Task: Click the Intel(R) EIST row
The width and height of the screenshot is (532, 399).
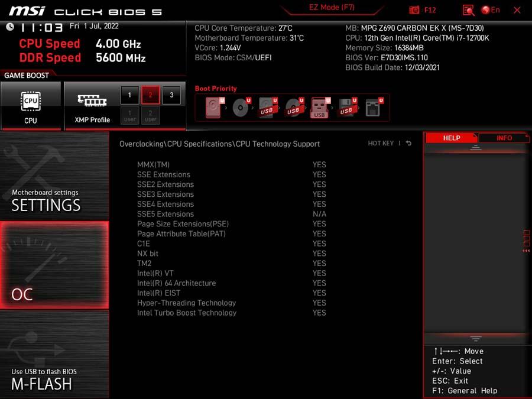Action: (231, 293)
